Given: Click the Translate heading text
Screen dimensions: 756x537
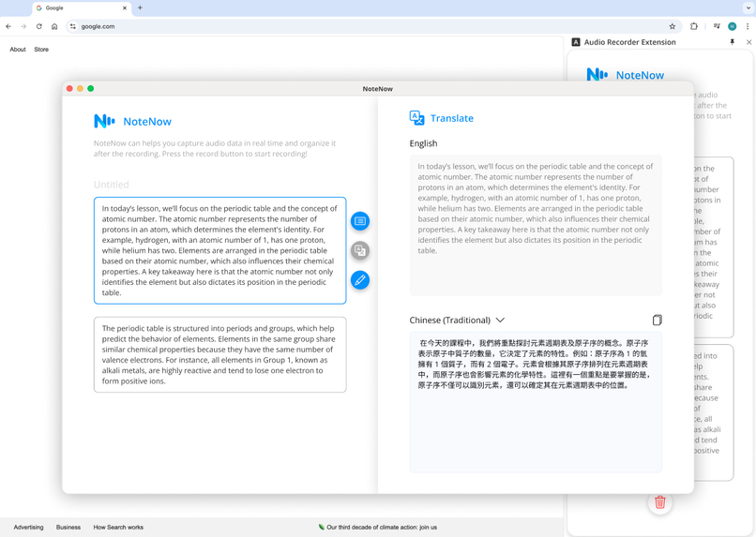Looking at the screenshot, I should click(x=452, y=118).
